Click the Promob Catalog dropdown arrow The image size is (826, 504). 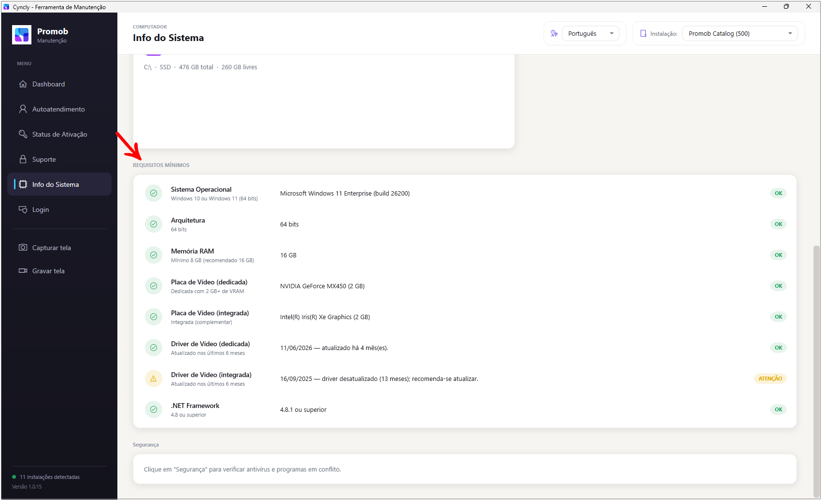(790, 34)
